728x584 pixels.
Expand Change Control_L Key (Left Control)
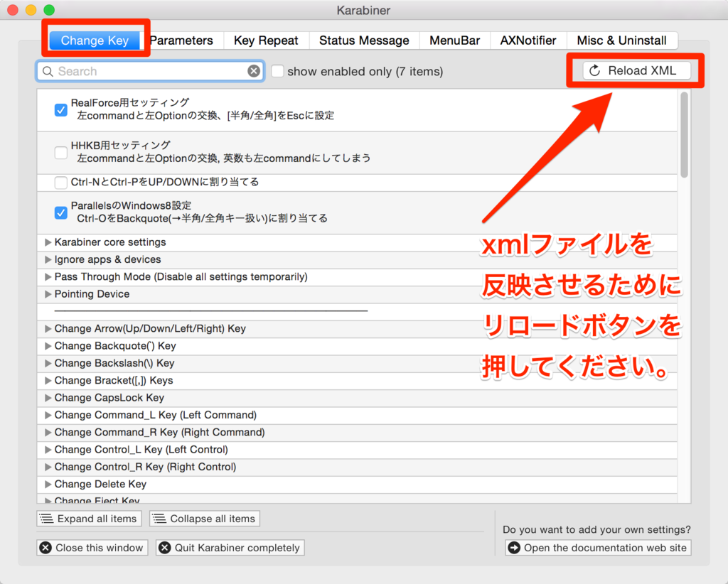[48, 450]
